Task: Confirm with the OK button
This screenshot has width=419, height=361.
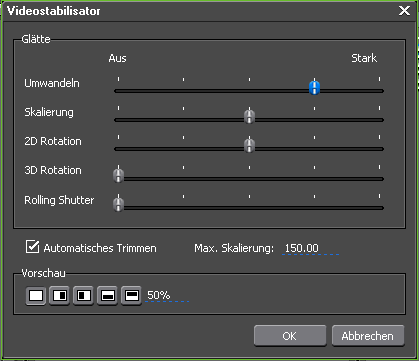Action: coord(290,336)
